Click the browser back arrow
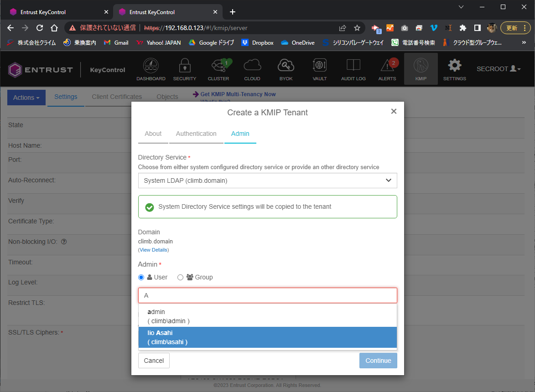Image resolution: width=535 pixels, height=392 pixels. point(10,28)
